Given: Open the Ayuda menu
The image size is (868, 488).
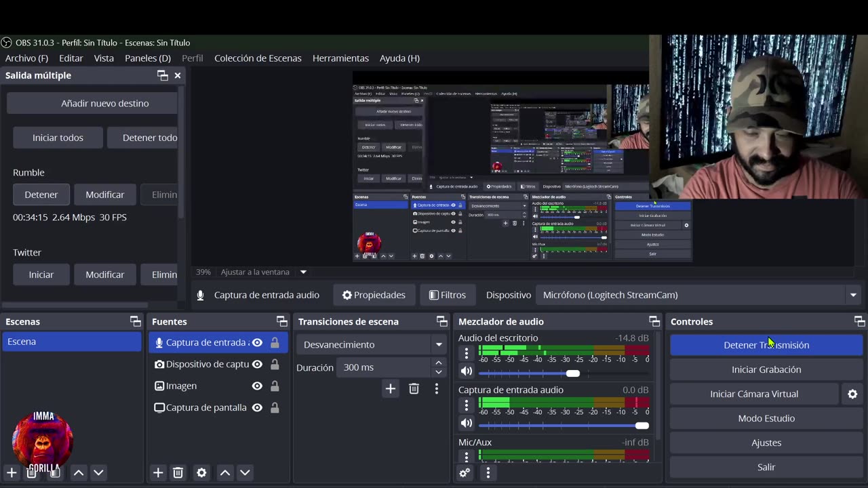Looking at the screenshot, I should tap(399, 58).
